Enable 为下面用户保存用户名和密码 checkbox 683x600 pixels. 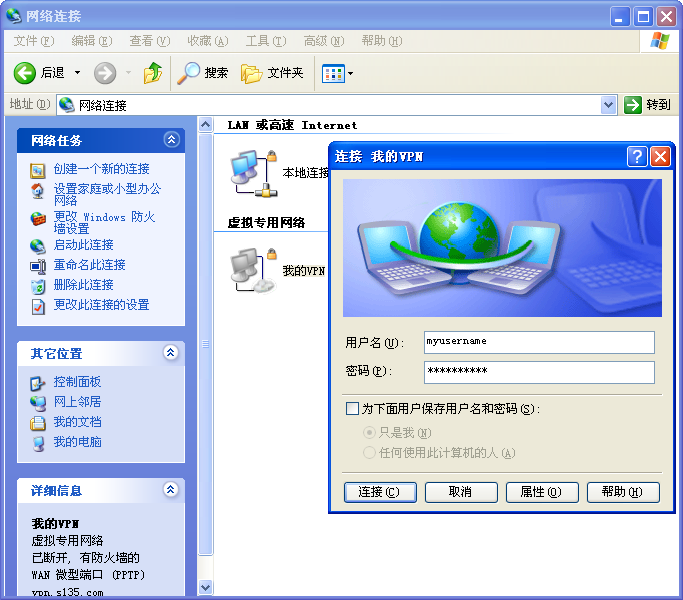click(352, 409)
